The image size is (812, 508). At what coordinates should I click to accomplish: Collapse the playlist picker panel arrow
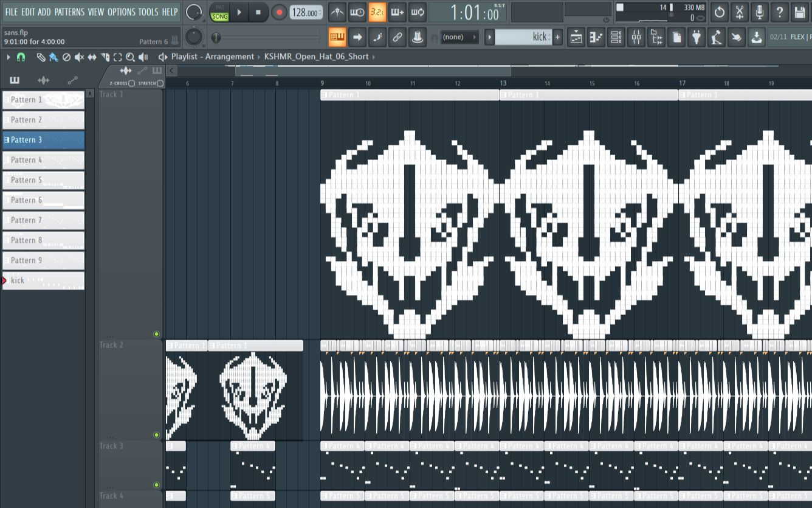[x=172, y=71]
